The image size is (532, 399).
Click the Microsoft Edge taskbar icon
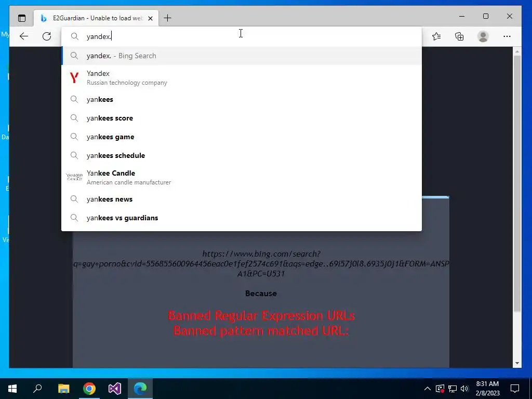tap(140, 389)
